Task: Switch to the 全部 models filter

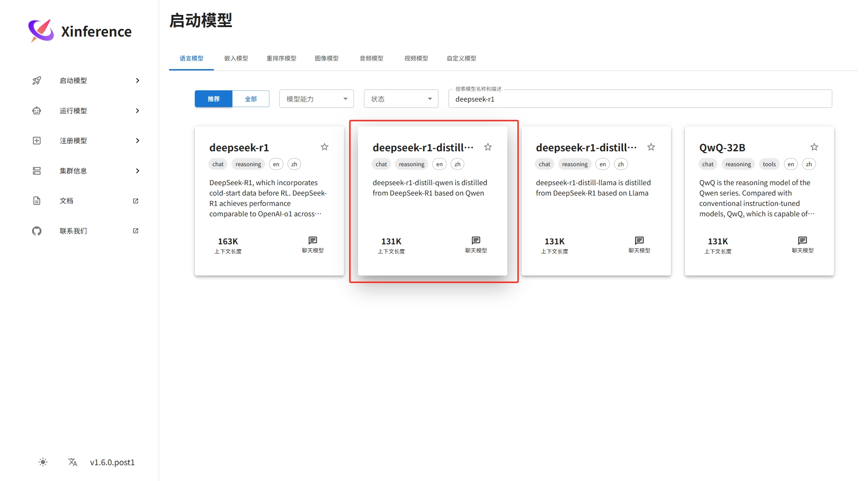Action: [250, 99]
